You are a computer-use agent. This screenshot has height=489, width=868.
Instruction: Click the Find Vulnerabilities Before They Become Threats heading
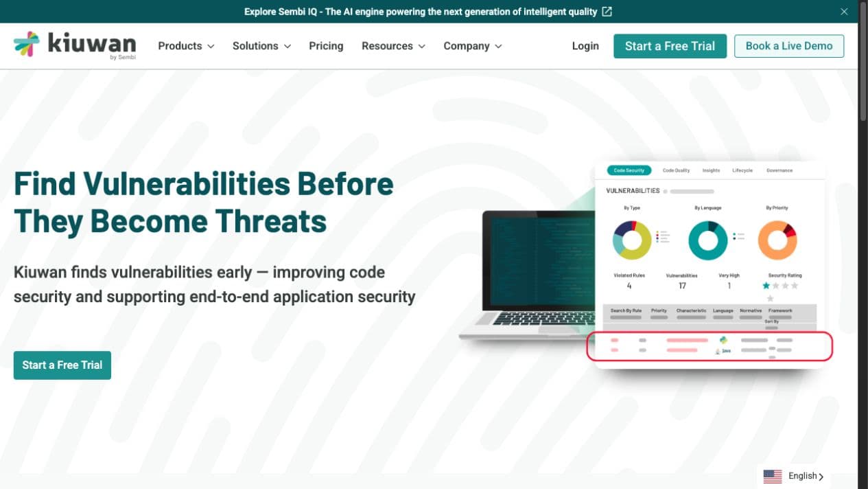click(x=204, y=203)
